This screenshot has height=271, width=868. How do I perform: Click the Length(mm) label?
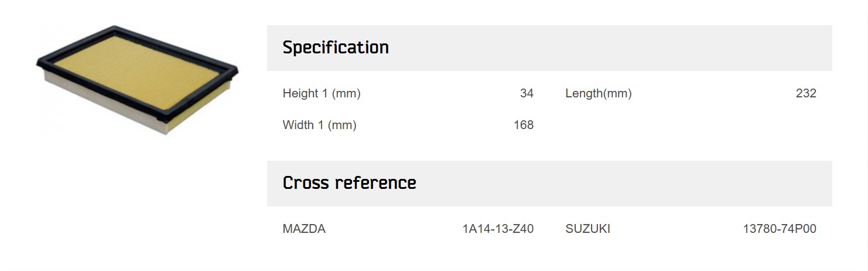pos(599,93)
